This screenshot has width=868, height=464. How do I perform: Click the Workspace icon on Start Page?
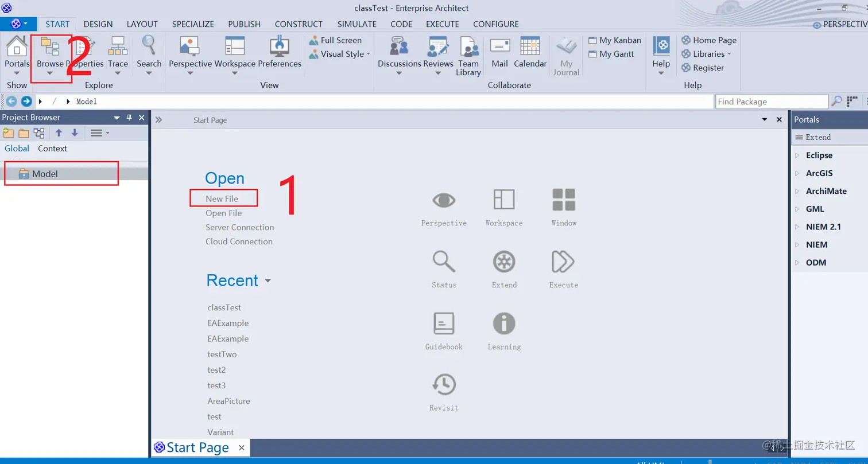[x=504, y=200]
